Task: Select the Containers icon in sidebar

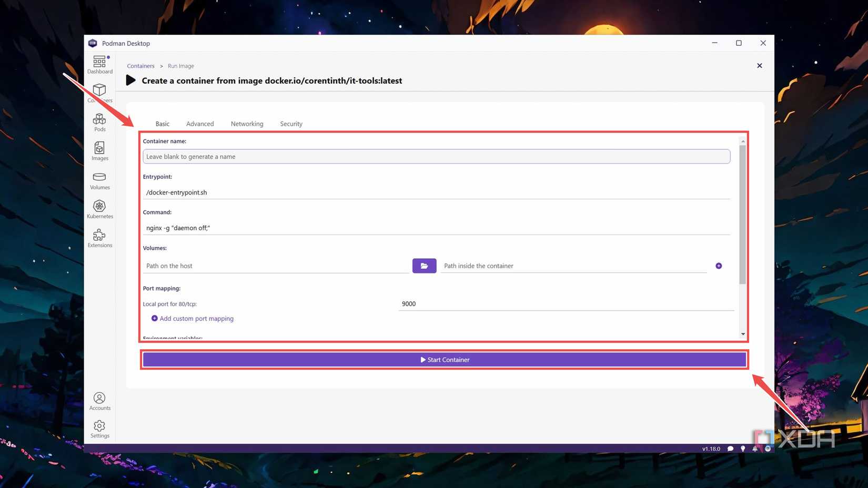Action: pyautogui.click(x=99, y=93)
